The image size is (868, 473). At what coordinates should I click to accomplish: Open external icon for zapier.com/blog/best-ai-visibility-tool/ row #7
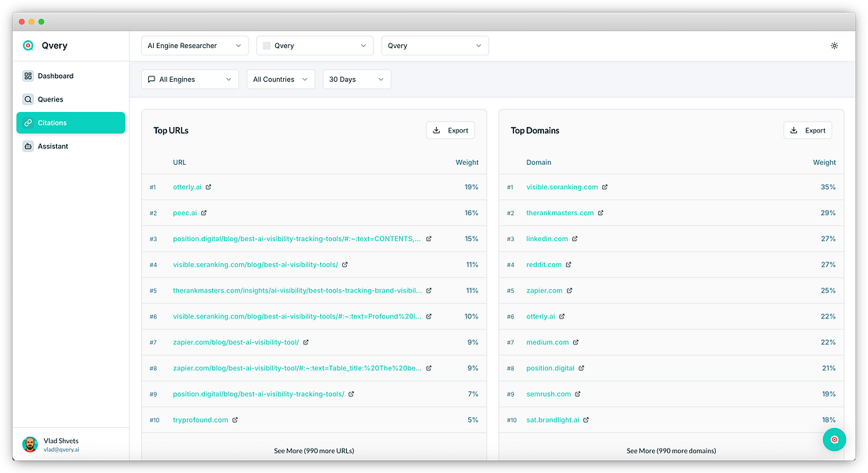click(x=306, y=342)
